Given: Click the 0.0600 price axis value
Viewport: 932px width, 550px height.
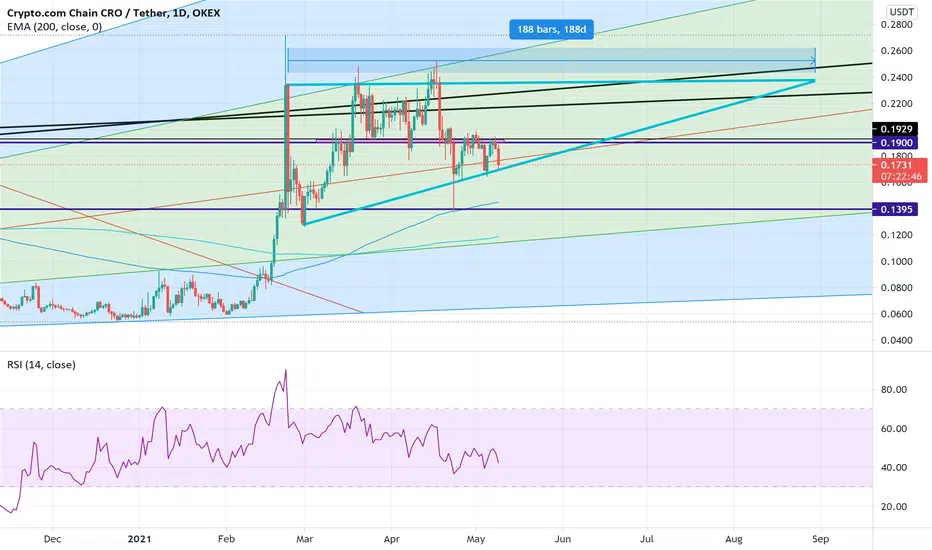Looking at the screenshot, I should pyautogui.click(x=896, y=314).
